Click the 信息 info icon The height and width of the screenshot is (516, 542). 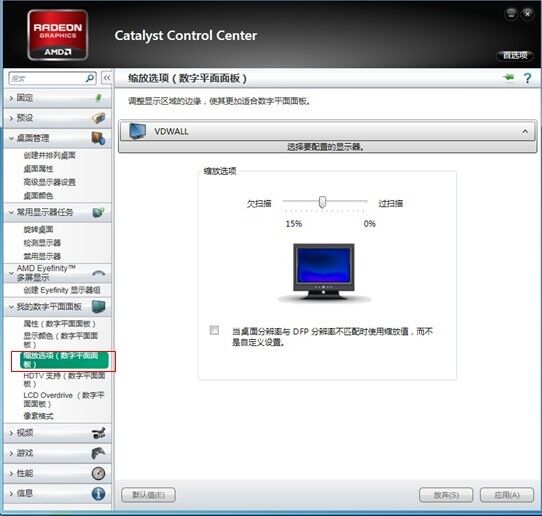pyautogui.click(x=99, y=494)
